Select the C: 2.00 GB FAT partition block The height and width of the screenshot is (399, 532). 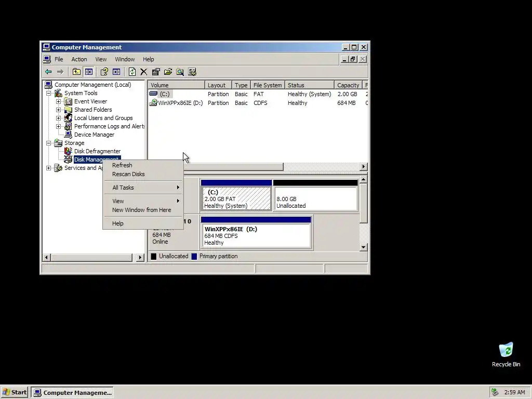coord(236,195)
